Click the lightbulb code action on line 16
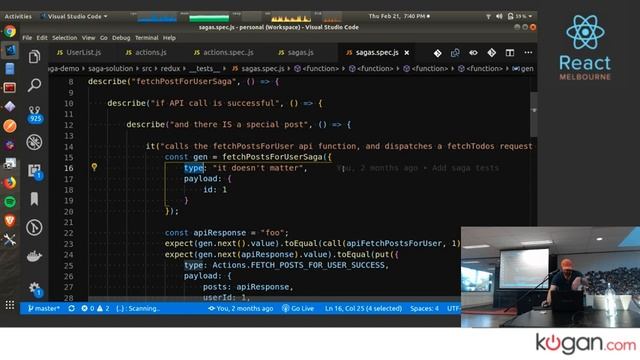Image resolution: width=640 pixels, height=360 pixels. tap(94, 167)
